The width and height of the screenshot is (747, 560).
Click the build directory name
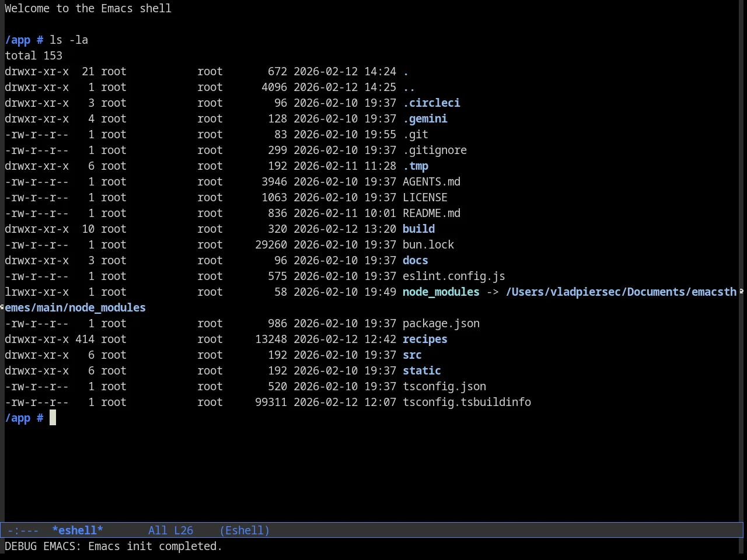tap(418, 229)
